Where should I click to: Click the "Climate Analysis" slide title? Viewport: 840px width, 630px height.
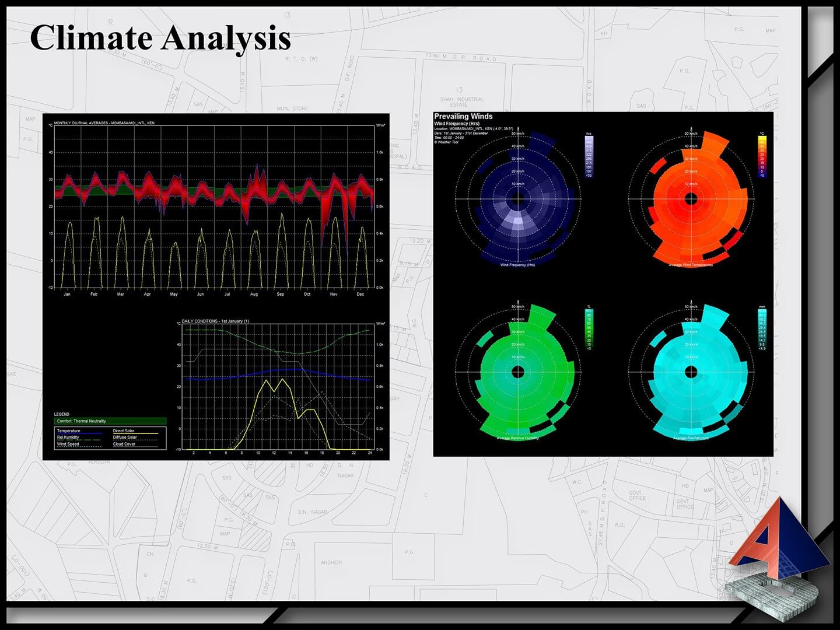coord(160,38)
